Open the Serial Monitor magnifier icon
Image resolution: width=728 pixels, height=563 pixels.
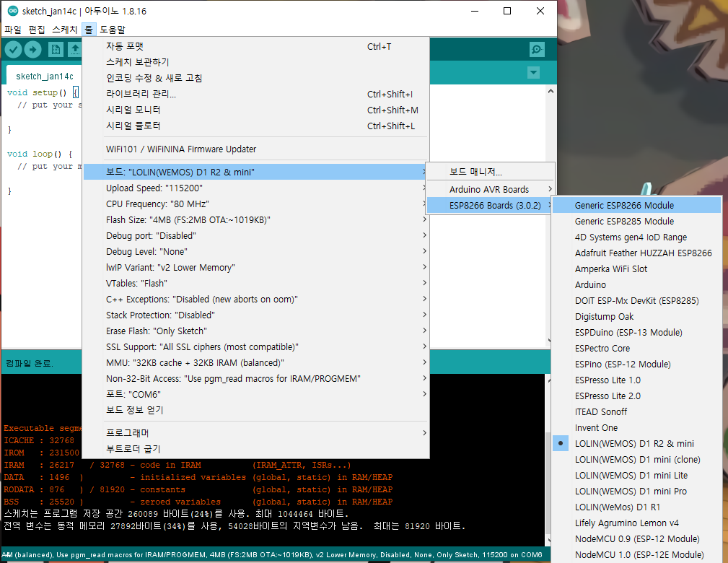[x=537, y=49]
